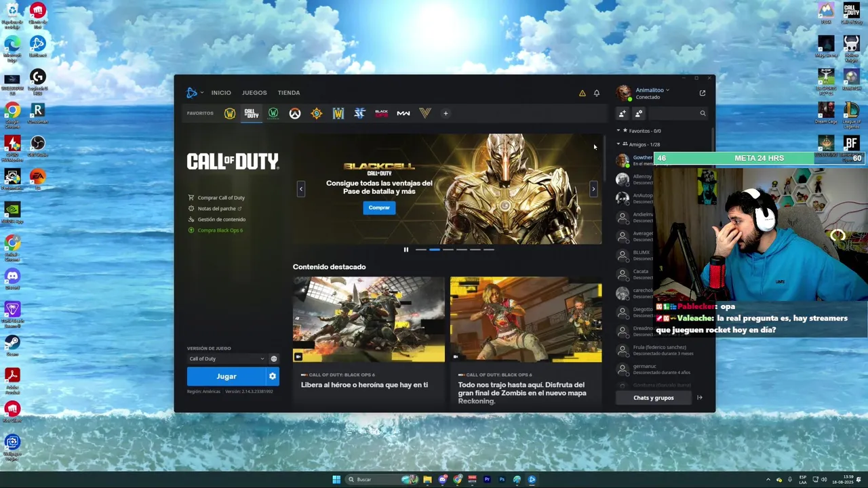This screenshot has width=868, height=488.
Task: Open the Versión de juego dropdown
Action: point(226,359)
